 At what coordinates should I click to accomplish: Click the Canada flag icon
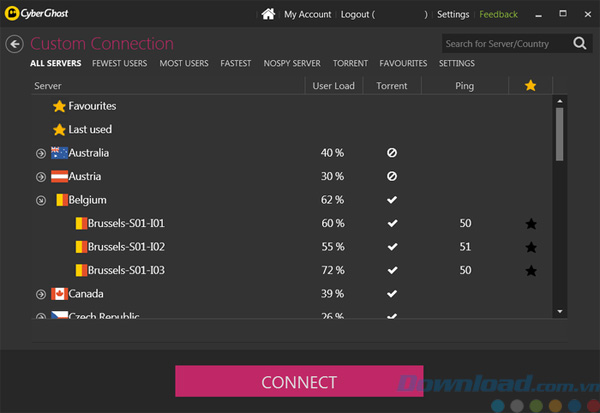59,294
